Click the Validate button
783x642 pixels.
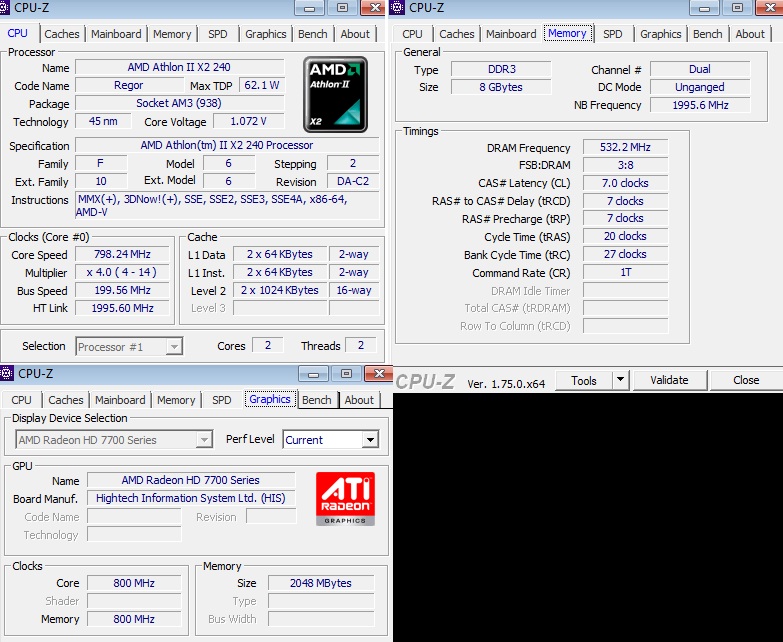(x=669, y=380)
